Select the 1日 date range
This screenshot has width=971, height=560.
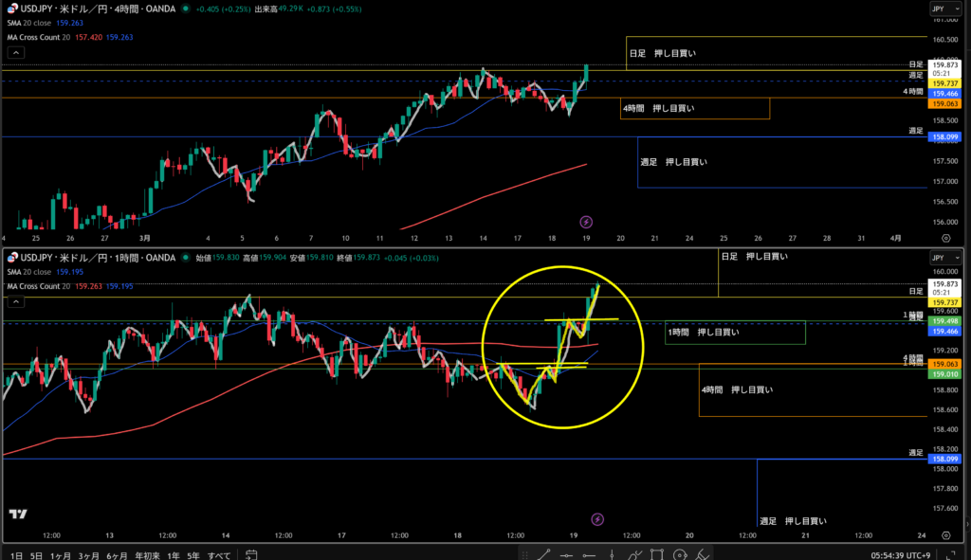pos(16,554)
